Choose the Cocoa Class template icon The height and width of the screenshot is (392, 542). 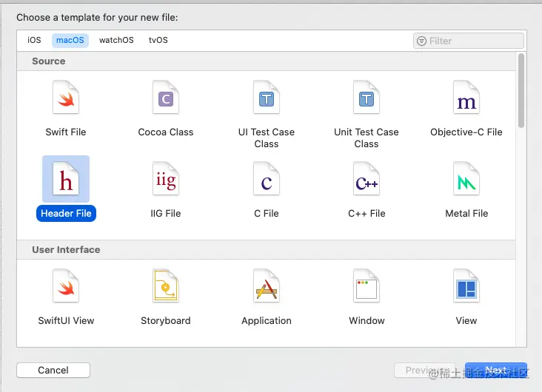click(166, 98)
